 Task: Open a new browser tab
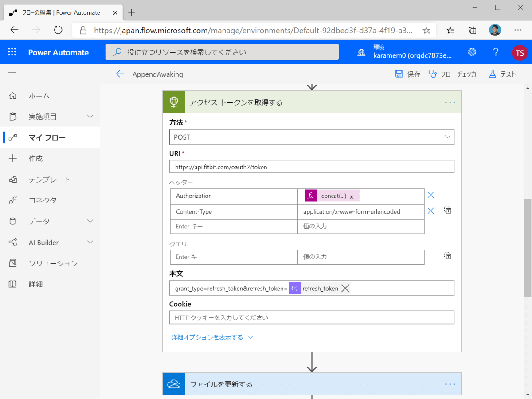[131, 12]
